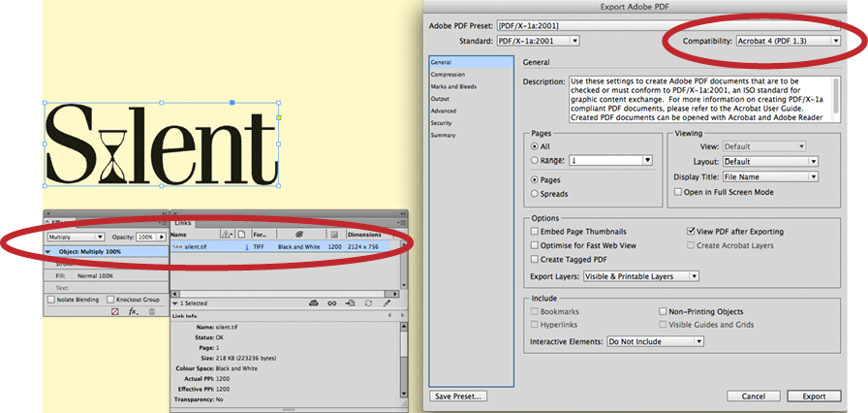Select the Silent logo image on page
The width and height of the screenshot is (868, 413).
(x=161, y=143)
